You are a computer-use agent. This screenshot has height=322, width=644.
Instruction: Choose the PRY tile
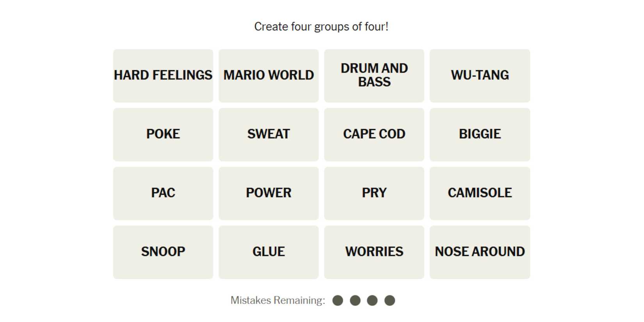point(374,193)
